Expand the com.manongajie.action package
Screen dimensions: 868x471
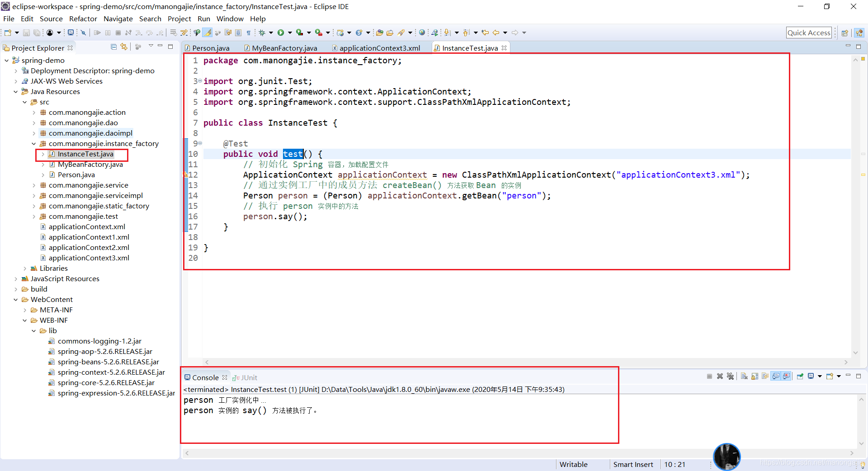tap(33, 112)
